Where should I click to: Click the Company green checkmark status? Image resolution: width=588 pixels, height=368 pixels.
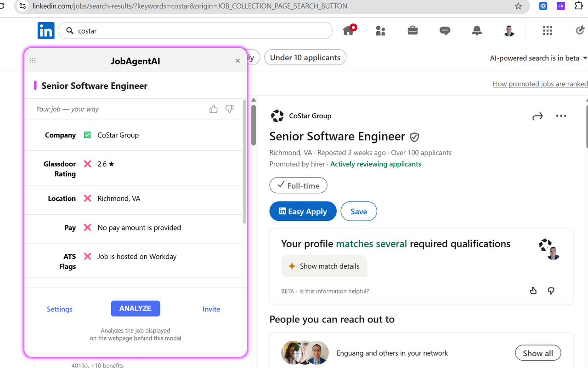[x=87, y=135]
